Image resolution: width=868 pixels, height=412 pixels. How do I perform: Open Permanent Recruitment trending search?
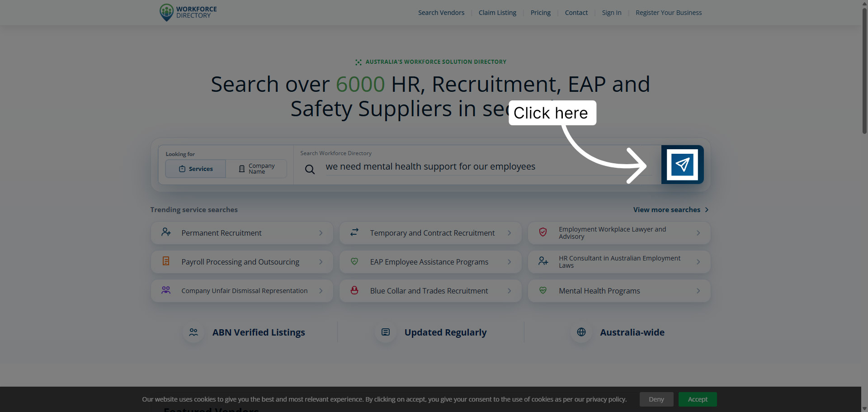[x=242, y=233]
